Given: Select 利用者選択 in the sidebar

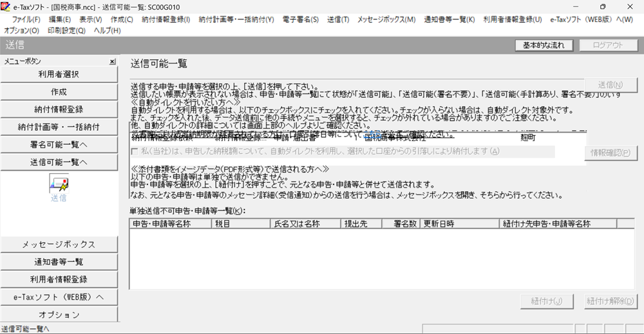Looking at the screenshot, I should pyautogui.click(x=59, y=74).
